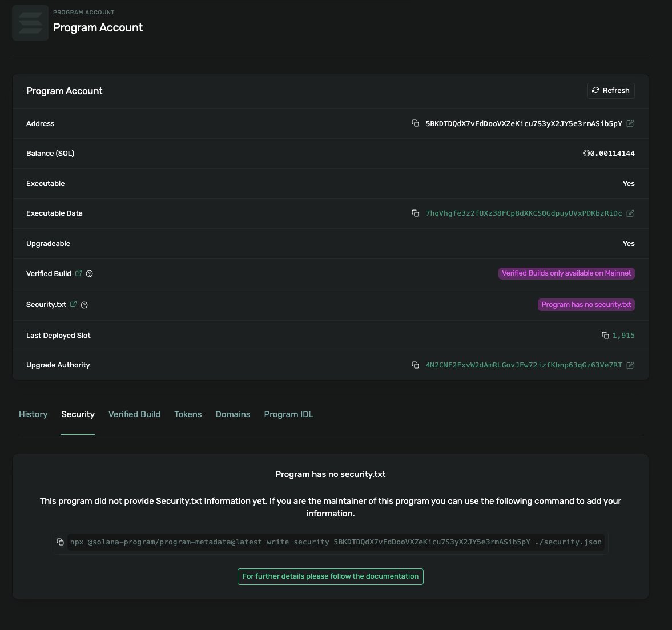Copy the npx security command

[60, 542]
